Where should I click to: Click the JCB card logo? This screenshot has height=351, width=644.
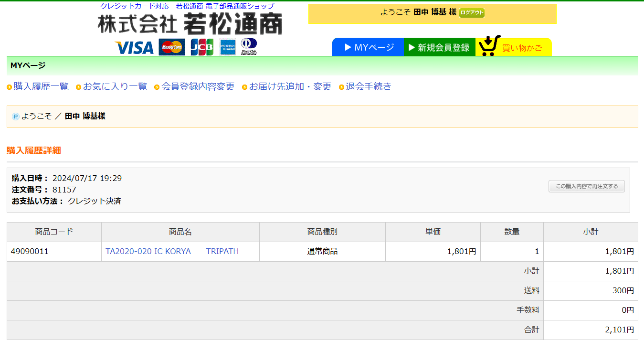(202, 47)
